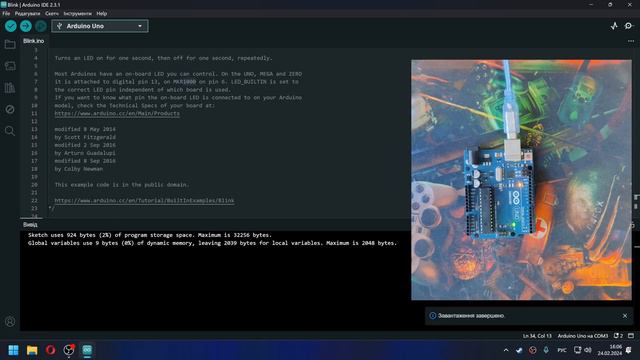Open the Sketchbook folder panel
The height and width of the screenshot is (360, 640).
[x=10, y=44]
